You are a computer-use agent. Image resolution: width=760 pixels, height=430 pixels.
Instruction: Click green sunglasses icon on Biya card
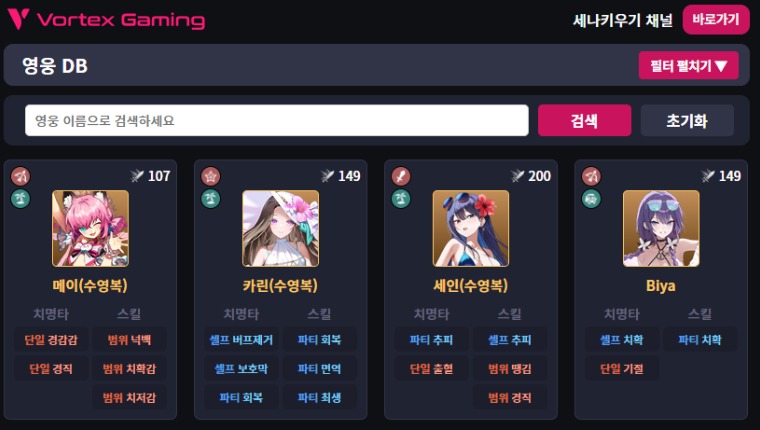click(591, 198)
